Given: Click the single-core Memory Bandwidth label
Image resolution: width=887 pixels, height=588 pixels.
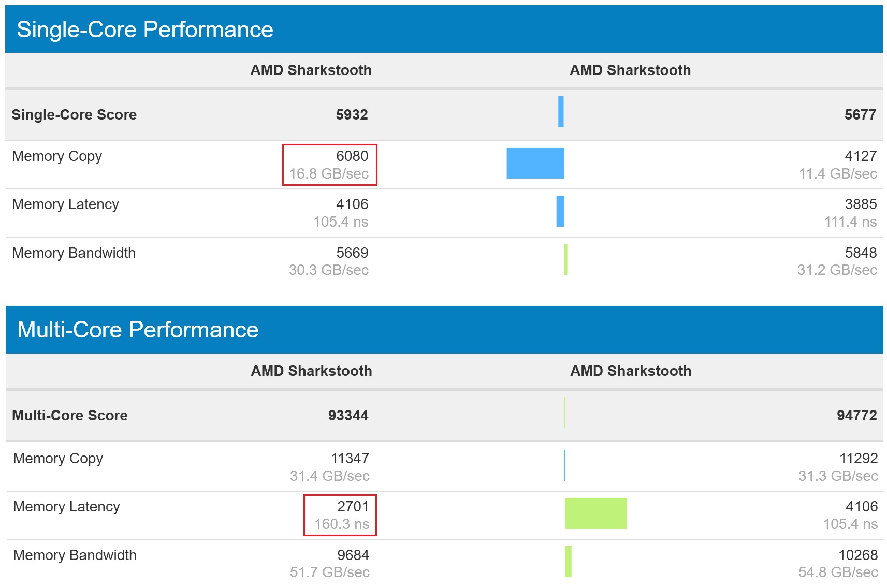Looking at the screenshot, I should tap(74, 253).
